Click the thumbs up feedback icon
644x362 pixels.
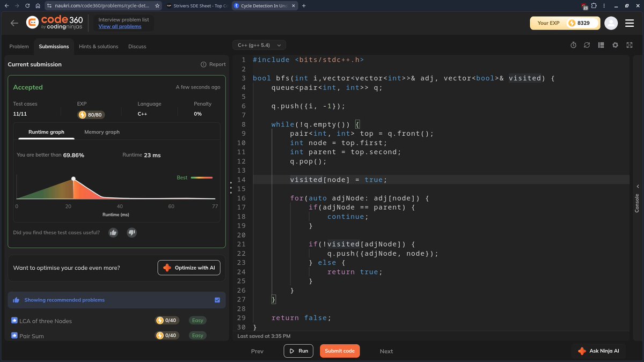pyautogui.click(x=113, y=232)
